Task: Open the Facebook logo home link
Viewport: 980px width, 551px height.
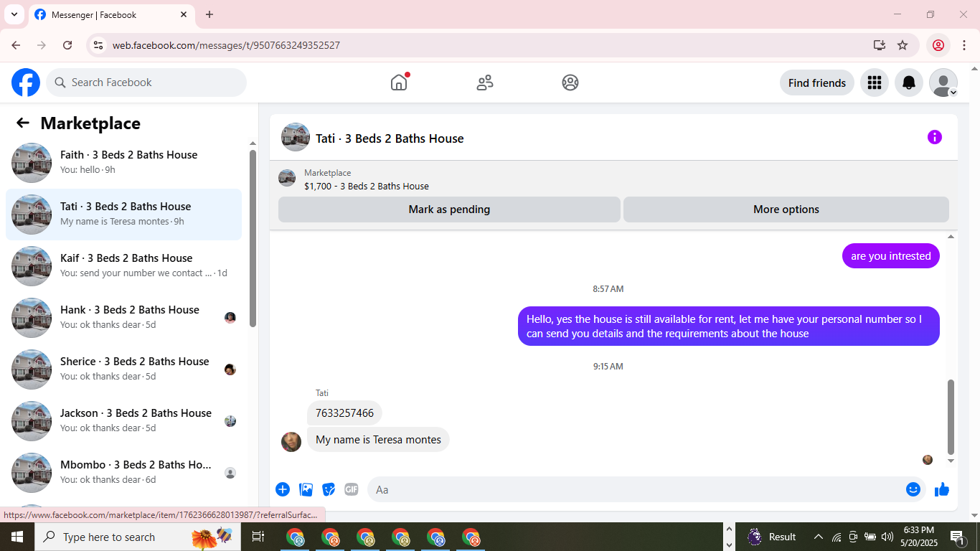Action: (x=26, y=83)
